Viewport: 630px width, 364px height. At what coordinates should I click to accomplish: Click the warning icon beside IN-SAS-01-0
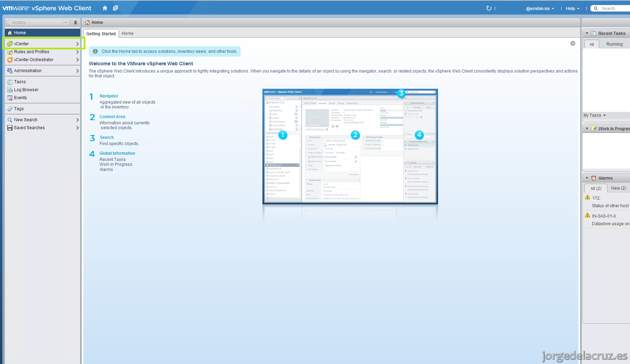587,215
